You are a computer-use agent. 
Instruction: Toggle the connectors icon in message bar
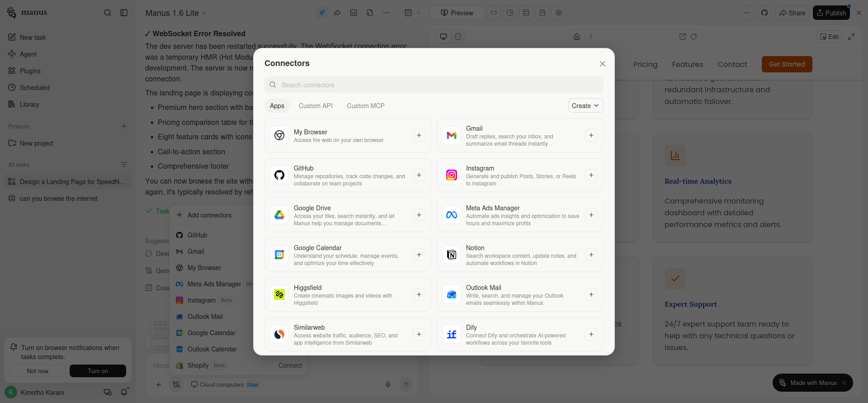176,384
